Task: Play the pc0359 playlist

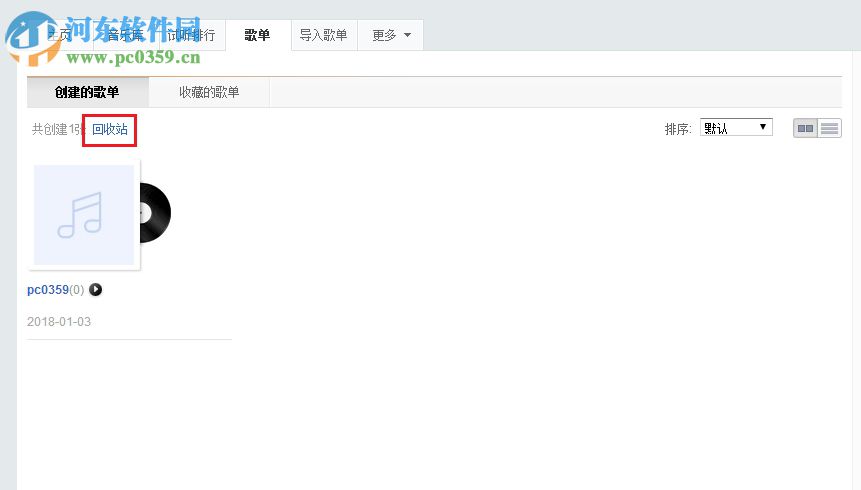Action: [96, 289]
